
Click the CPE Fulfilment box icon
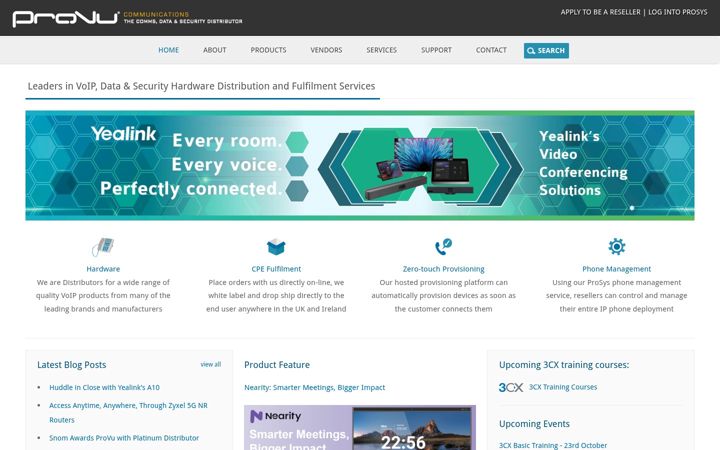pyautogui.click(x=276, y=247)
